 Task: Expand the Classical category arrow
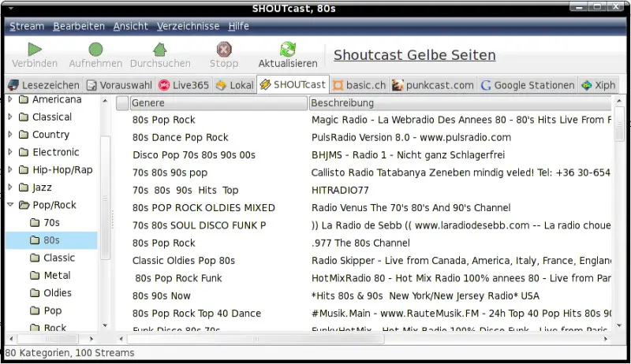10,117
